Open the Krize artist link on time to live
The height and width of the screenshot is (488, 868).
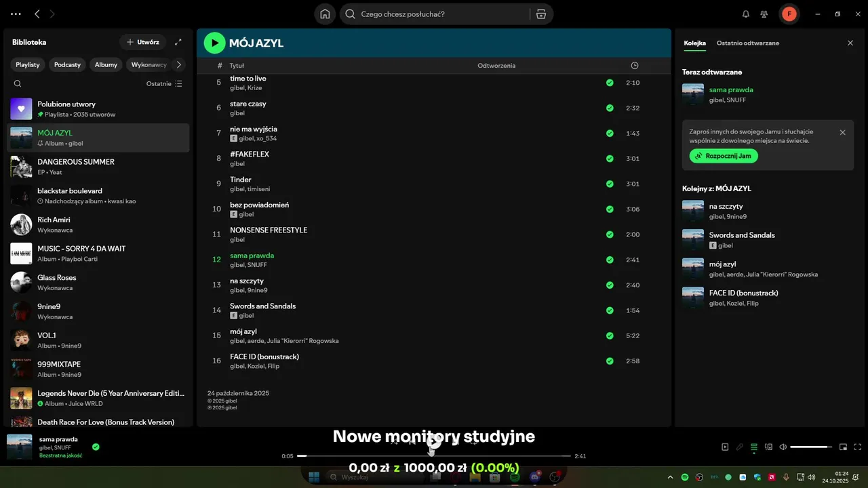point(254,88)
